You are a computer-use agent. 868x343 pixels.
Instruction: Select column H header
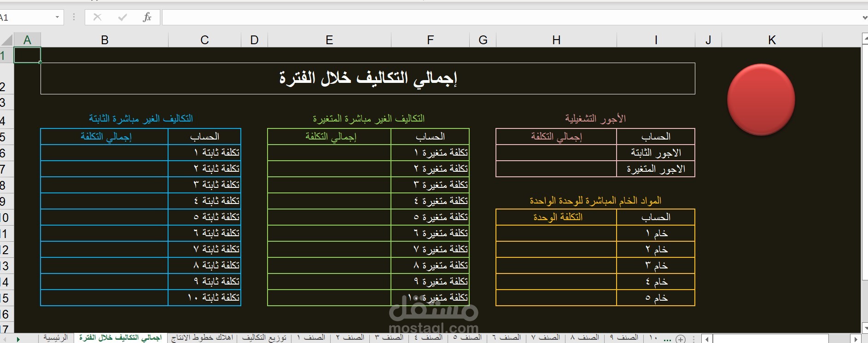(x=556, y=40)
